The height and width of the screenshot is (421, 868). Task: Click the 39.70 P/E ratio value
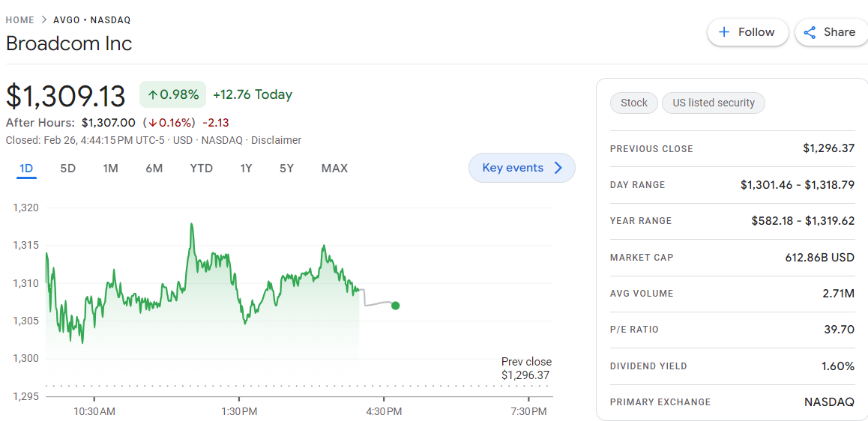point(840,330)
